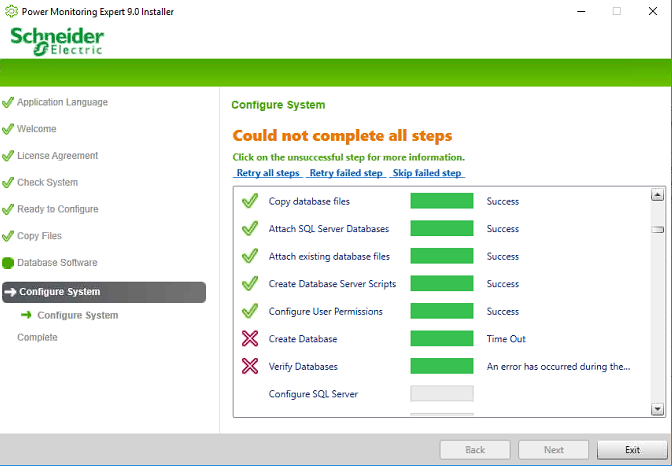Select Check System step in sidebar
Screen dimensions: 672x467
(47, 183)
